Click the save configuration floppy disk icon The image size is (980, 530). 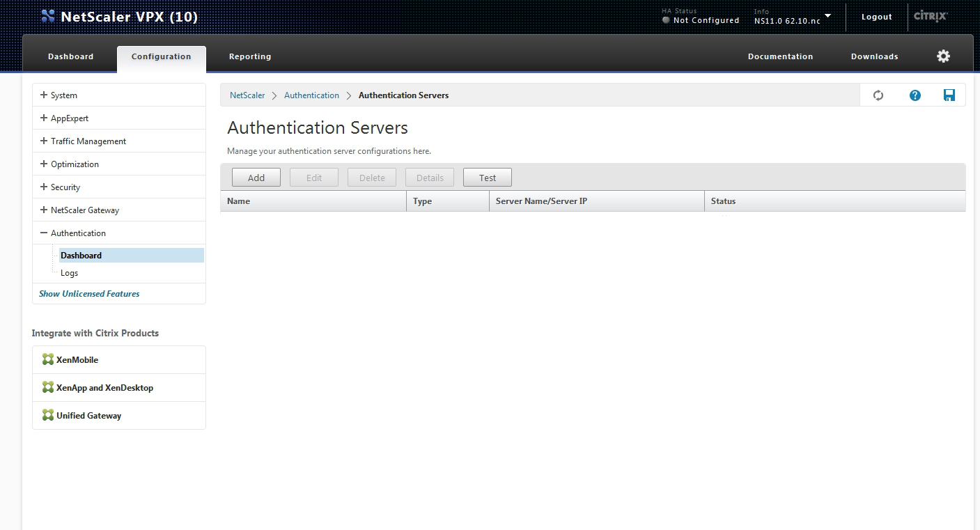949,95
